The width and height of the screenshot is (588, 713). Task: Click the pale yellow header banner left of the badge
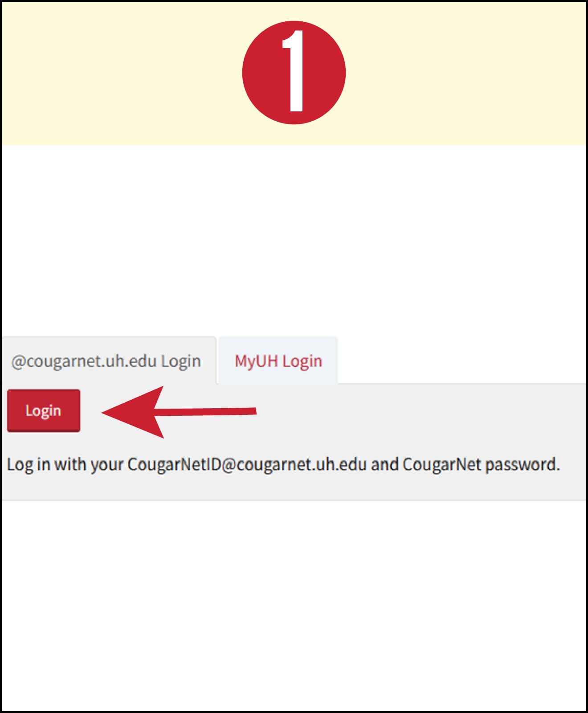pos(121,74)
